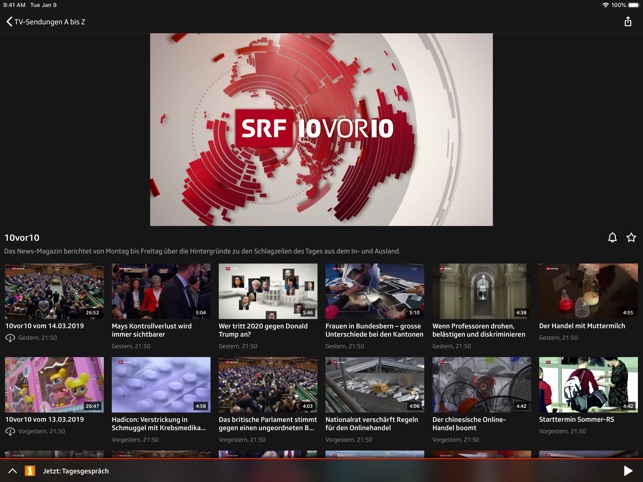This screenshot has width=643, height=482.
Task: Select title 'Der Handel mit Muttermilch'
Action: tap(582, 326)
